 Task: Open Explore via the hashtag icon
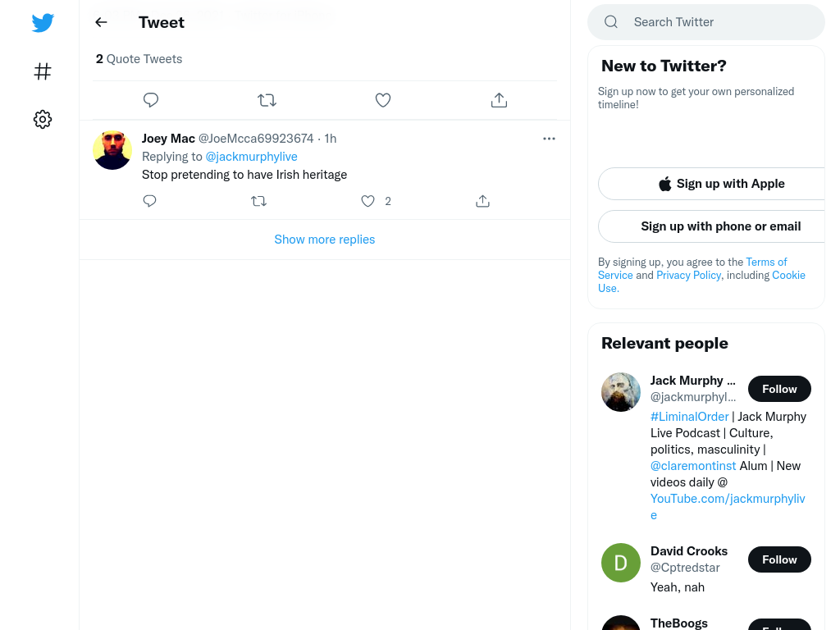pyautogui.click(x=43, y=71)
